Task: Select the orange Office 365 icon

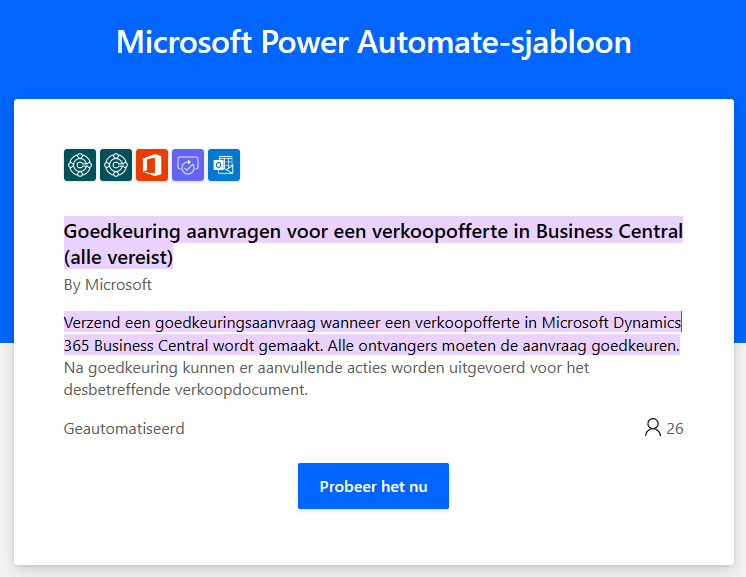Action: pyautogui.click(x=152, y=165)
